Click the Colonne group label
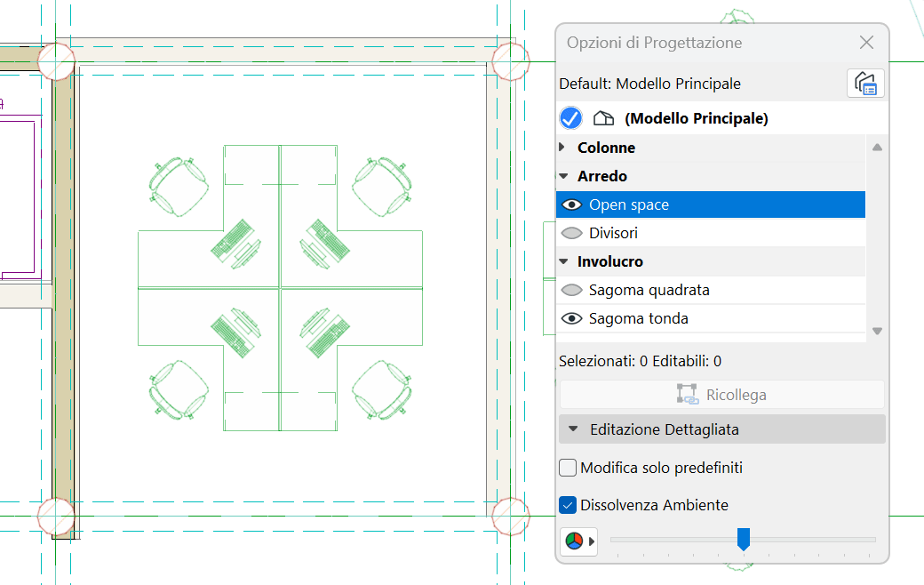The height and width of the screenshot is (585, 924). tap(606, 148)
